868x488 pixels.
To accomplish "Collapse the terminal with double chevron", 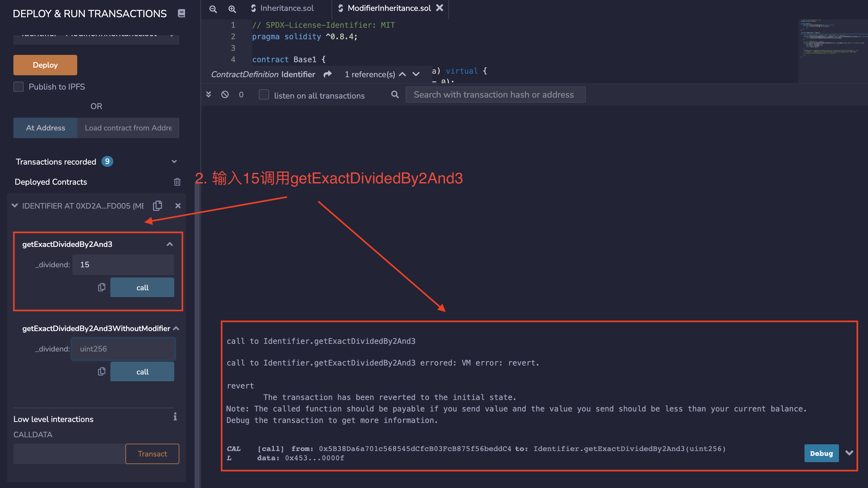I will click(x=209, y=95).
